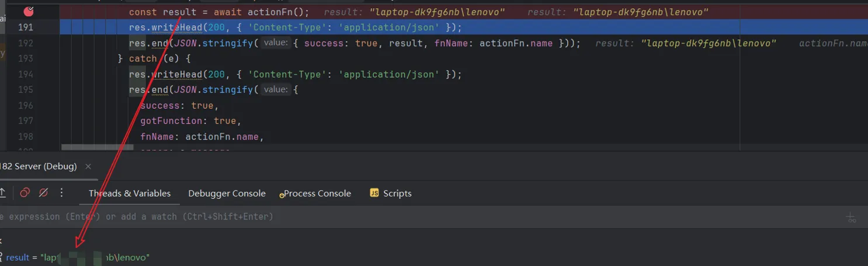Viewport: 868px width, 266px height.
Task: Click 'fnName: actionFn.name,' on line 198
Action: [x=202, y=137]
